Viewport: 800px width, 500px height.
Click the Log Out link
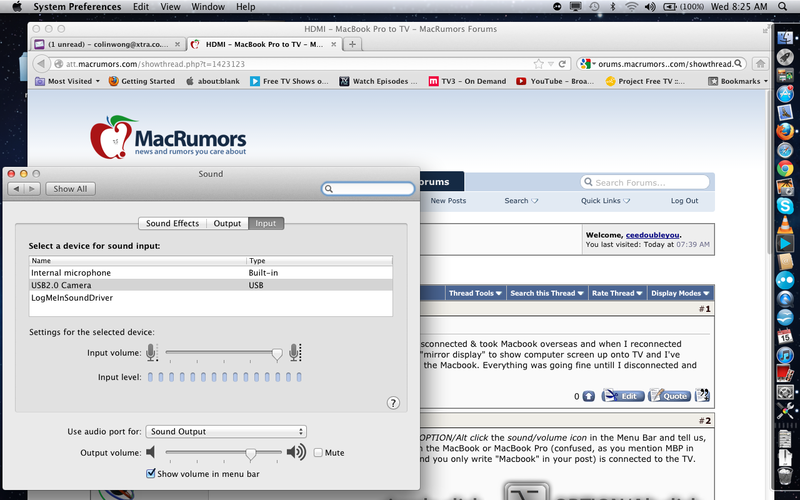point(684,201)
